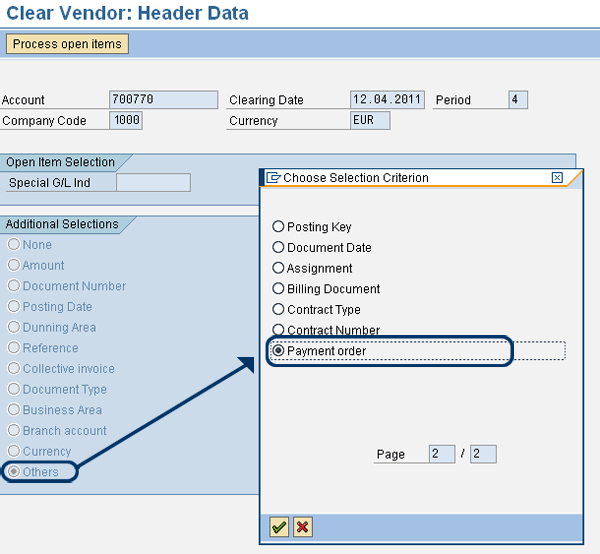Click the Company Code field

126,121
